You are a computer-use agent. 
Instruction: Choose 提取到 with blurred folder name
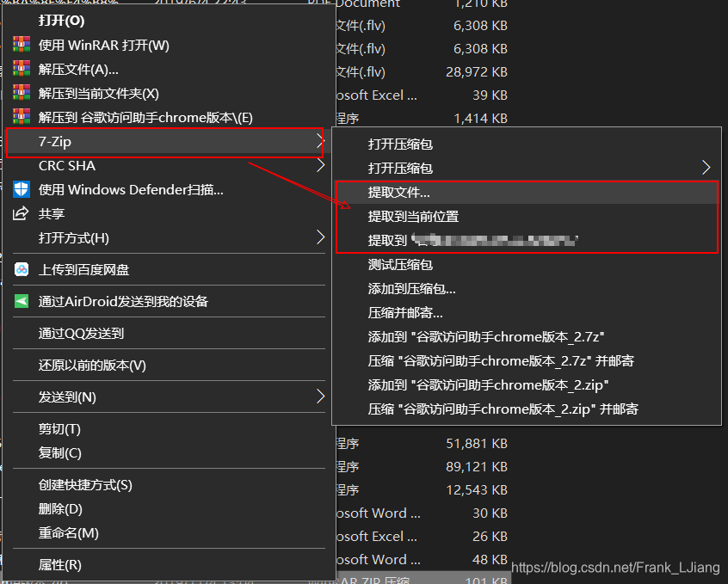pos(527,241)
